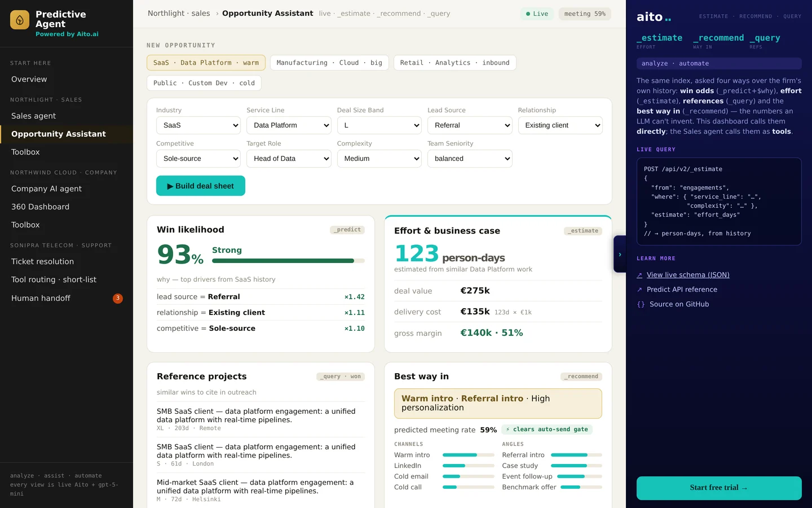Open the Complexity dropdown

[379, 159]
